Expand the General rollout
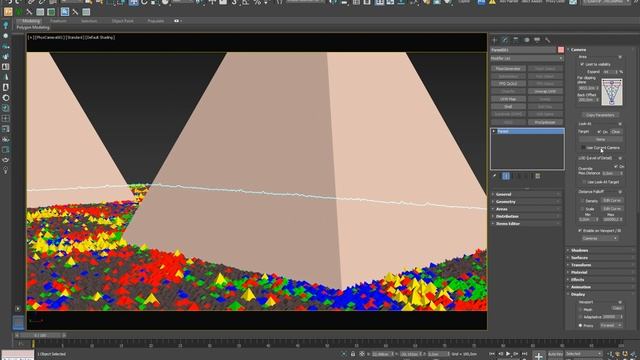Viewport: 640px width, 360px height. click(527, 194)
